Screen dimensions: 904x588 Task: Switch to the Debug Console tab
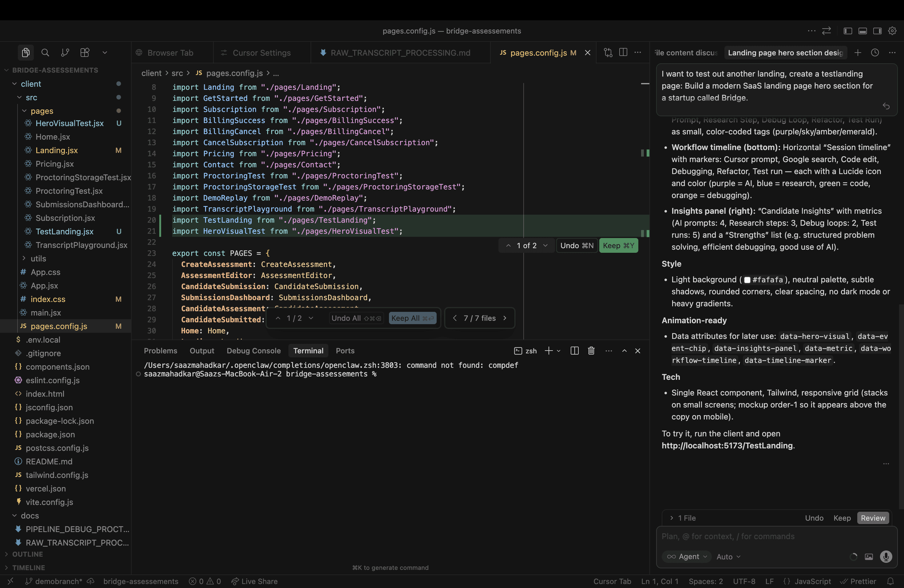(x=253, y=351)
